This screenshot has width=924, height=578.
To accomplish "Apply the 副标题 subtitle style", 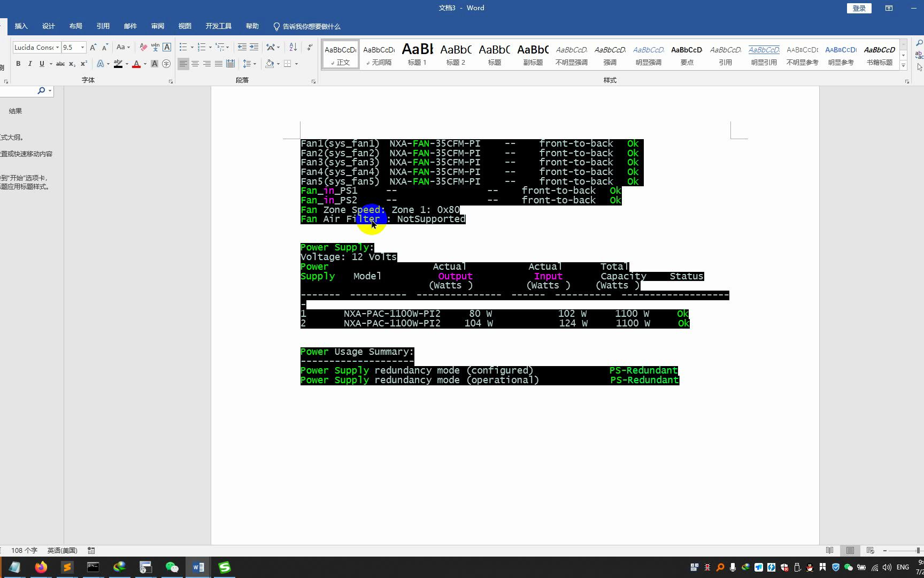I will pos(533,54).
